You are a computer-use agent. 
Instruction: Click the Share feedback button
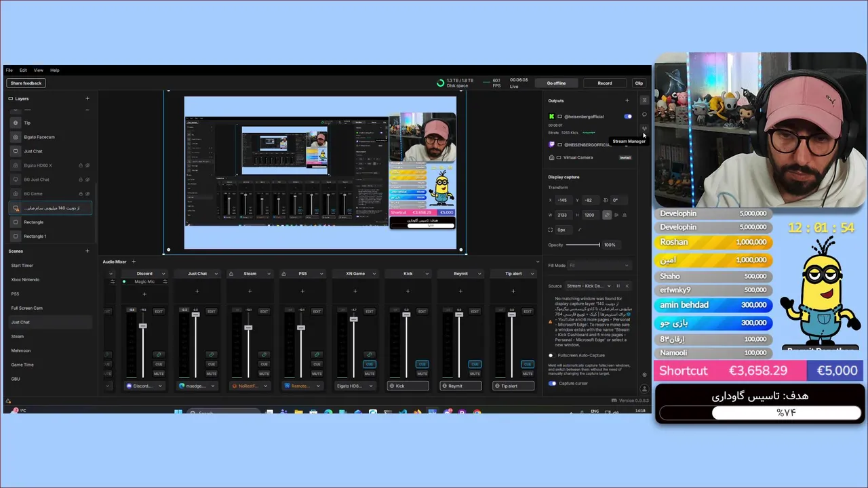coord(26,83)
